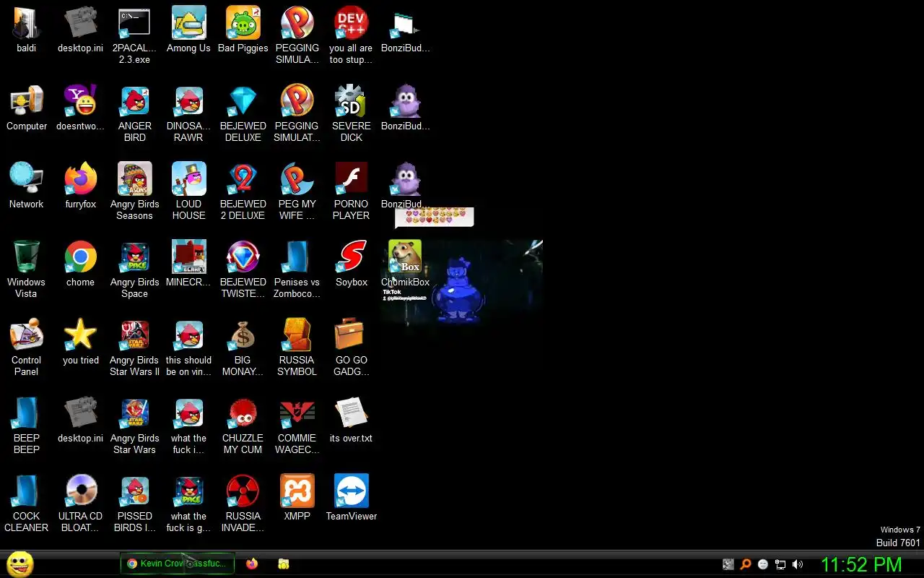
Task: Click the volume speaker tray icon
Action: point(798,564)
